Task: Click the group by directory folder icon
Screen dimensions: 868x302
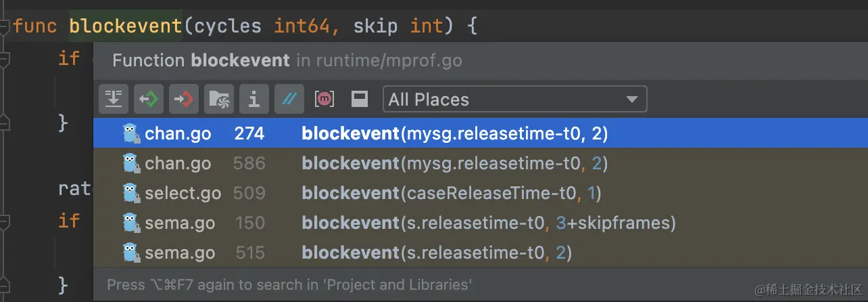Action: pos(219,100)
